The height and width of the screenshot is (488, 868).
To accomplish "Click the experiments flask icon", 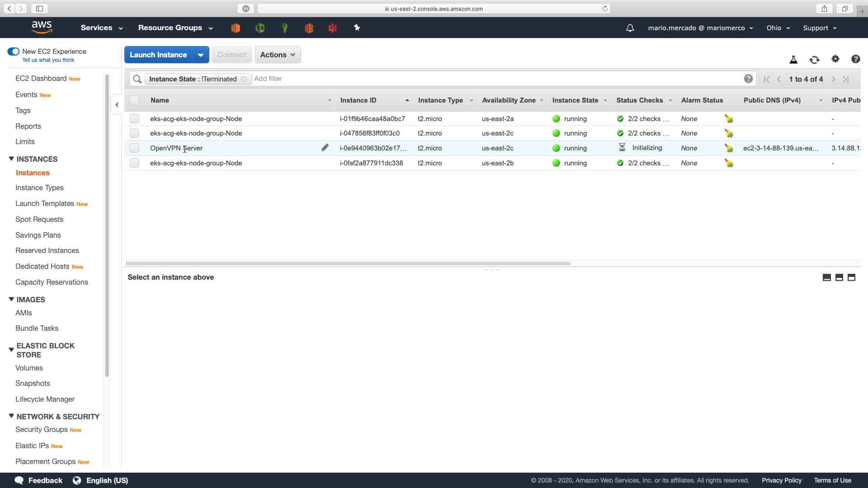I will click(793, 60).
